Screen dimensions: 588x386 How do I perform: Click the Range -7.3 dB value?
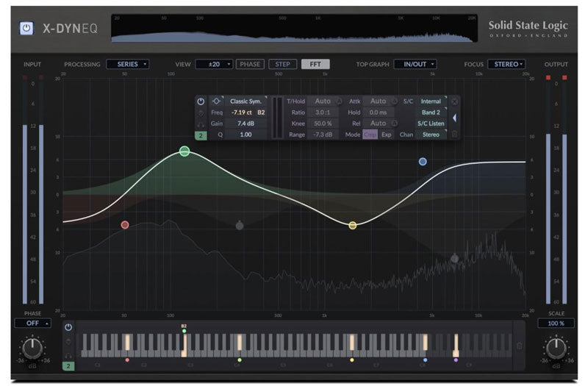click(x=323, y=135)
